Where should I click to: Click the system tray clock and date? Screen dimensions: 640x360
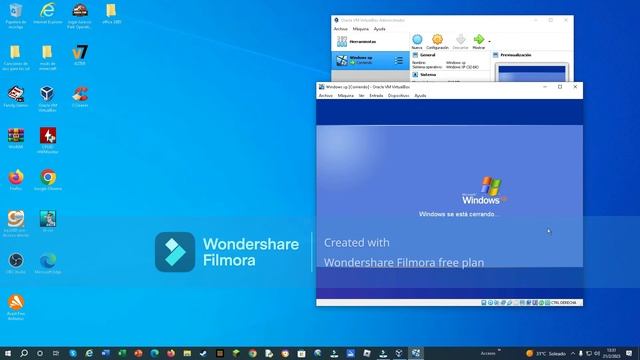611,353
